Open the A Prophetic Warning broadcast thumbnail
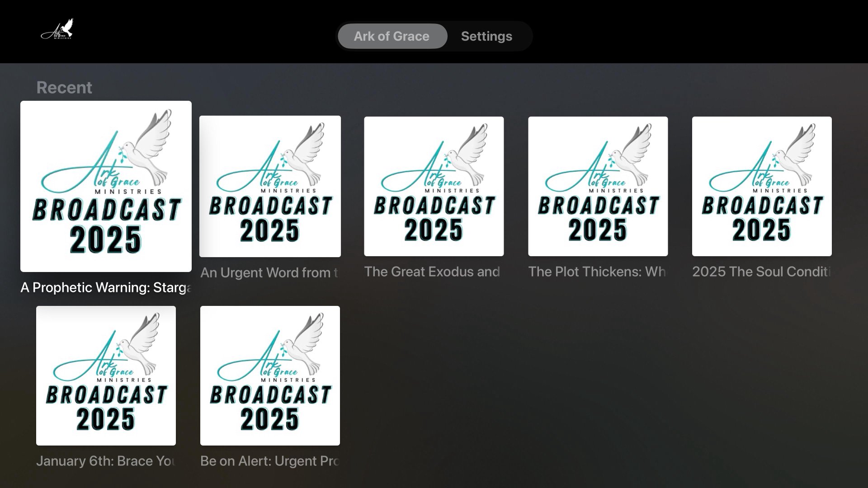The height and width of the screenshot is (488, 868). pos(106,186)
